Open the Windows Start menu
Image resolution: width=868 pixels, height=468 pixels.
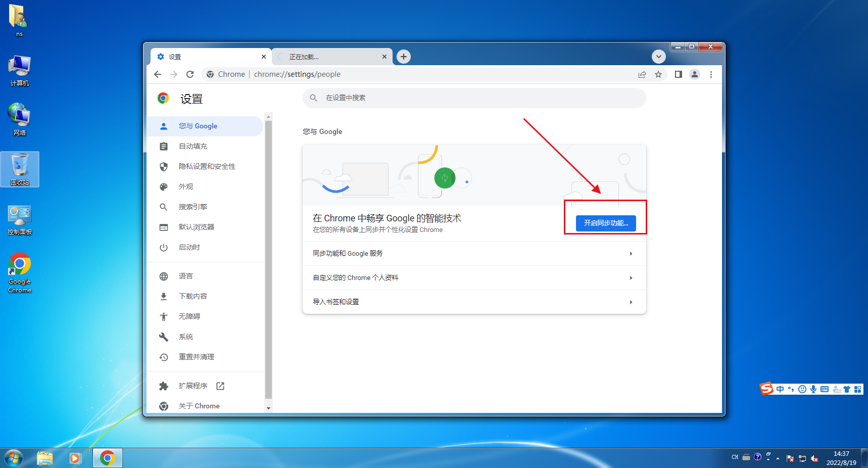tap(14, 458)
